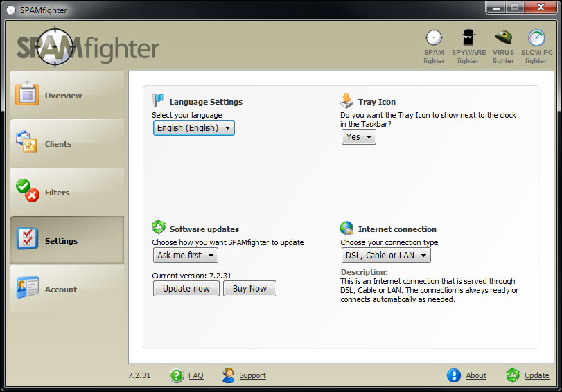Click the Overview clipboard icon
This screenshot has width=562, height=392.
pyautogui.click(x=27, y=94)
